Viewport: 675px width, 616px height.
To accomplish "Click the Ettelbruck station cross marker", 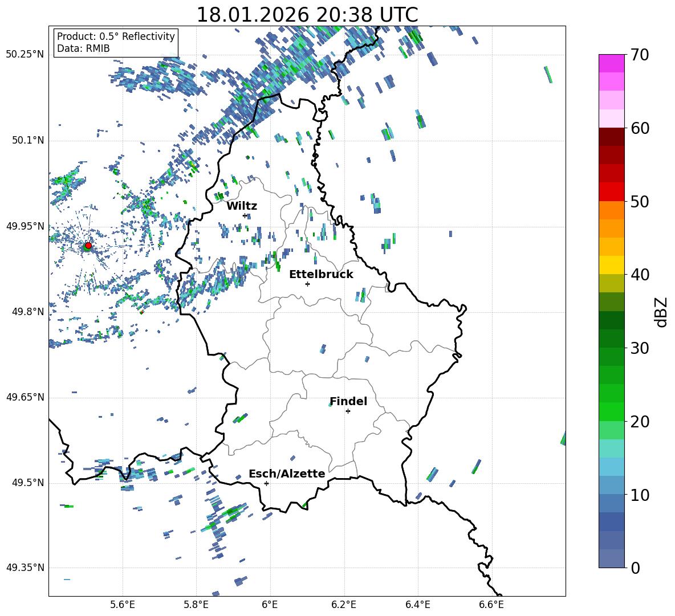I will [307, 284].
